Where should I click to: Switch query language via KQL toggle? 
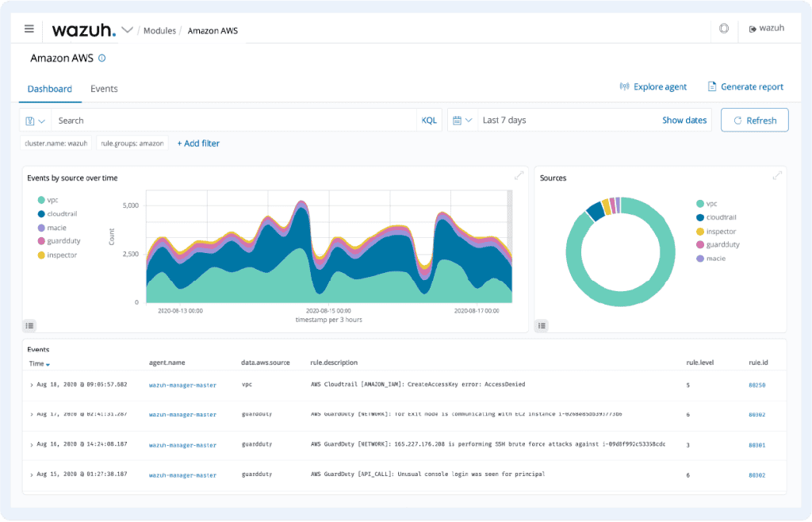point(428,121)
